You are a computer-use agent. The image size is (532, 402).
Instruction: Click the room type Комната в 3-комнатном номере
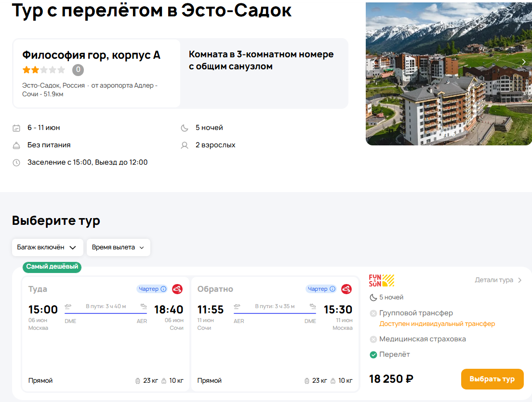pos(261,60)
